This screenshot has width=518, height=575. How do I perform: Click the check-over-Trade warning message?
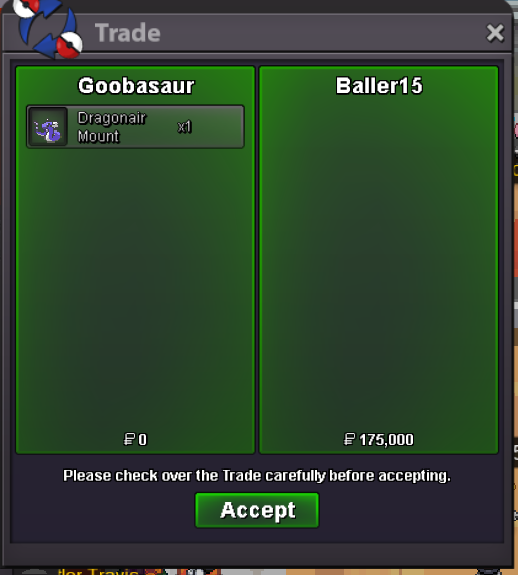pyautogui.click(x=257, y=476)
